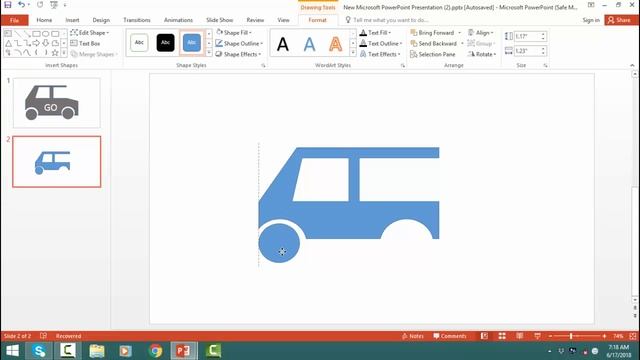Click Send Backward button

click(433, 43)
